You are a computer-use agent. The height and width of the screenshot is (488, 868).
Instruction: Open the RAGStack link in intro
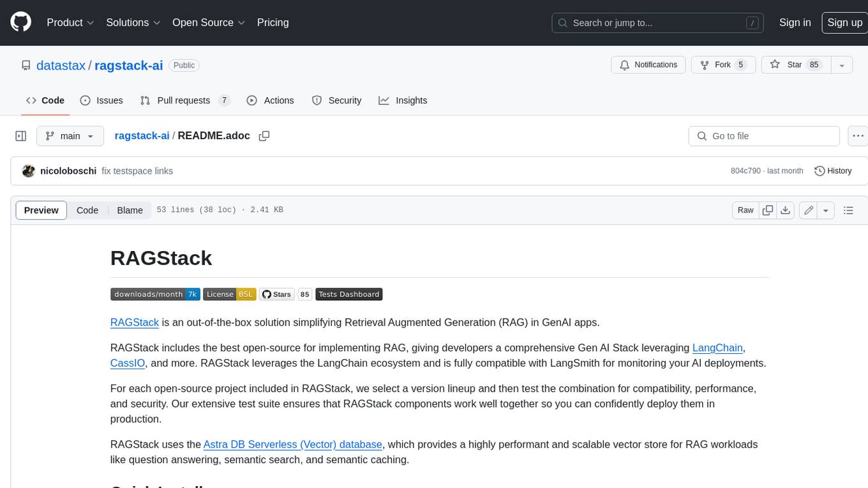coord(135,322)
